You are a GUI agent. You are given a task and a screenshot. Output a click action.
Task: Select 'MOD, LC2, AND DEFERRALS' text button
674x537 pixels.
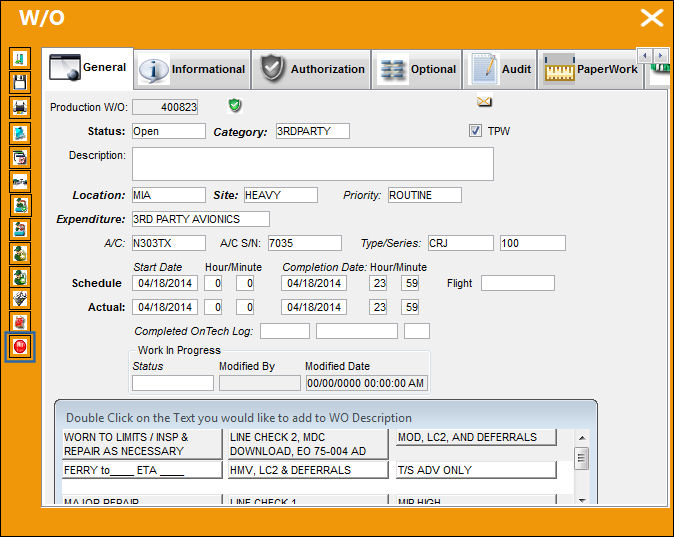476,437
